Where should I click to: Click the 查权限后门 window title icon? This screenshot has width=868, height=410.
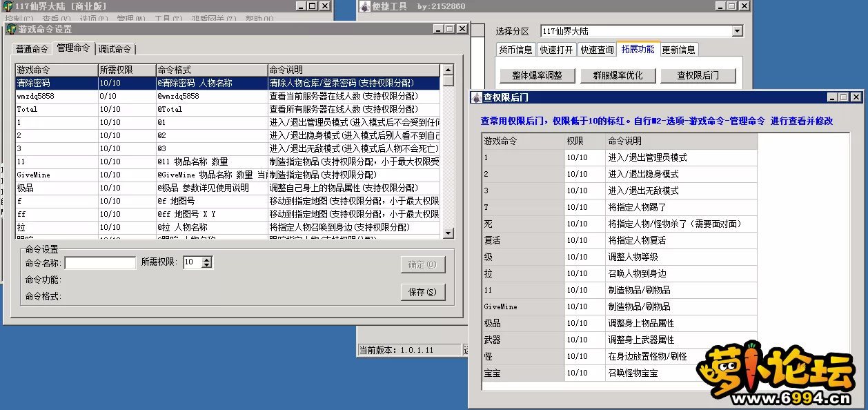pos(477,97)
